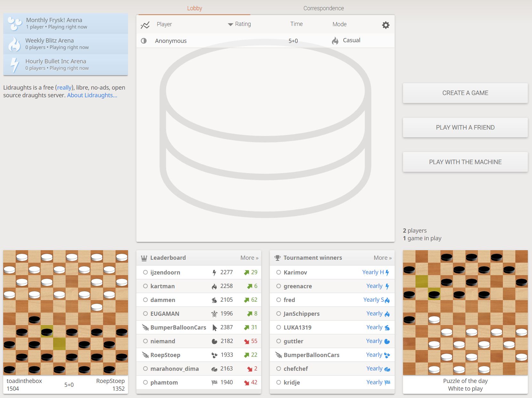
Task: Open kartman's profile in the leaderboard
Action: point(163,286)
